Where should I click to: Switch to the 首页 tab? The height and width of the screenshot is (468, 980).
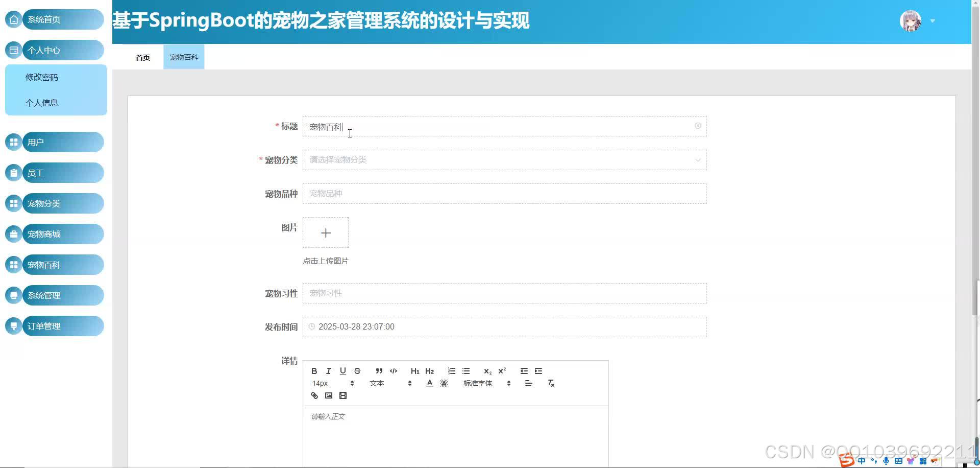point(142,57)
